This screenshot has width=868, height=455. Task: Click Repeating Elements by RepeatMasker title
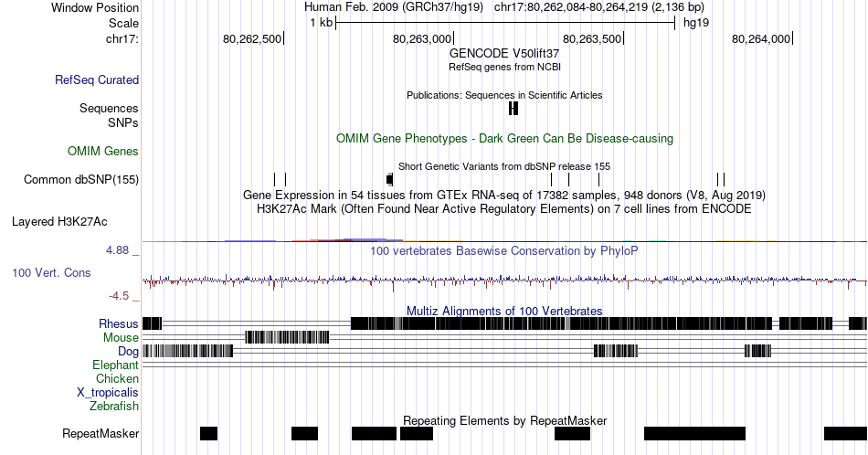tap(505, 420)
